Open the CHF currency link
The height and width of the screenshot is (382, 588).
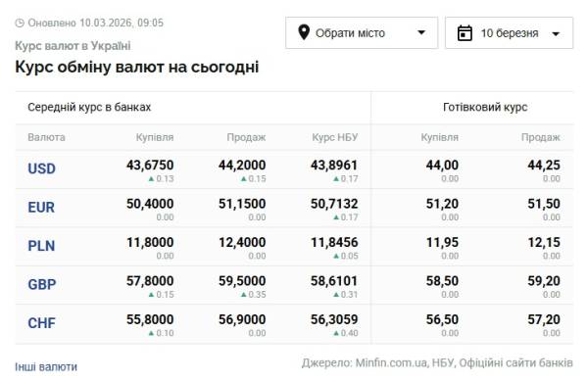(41, 323)
